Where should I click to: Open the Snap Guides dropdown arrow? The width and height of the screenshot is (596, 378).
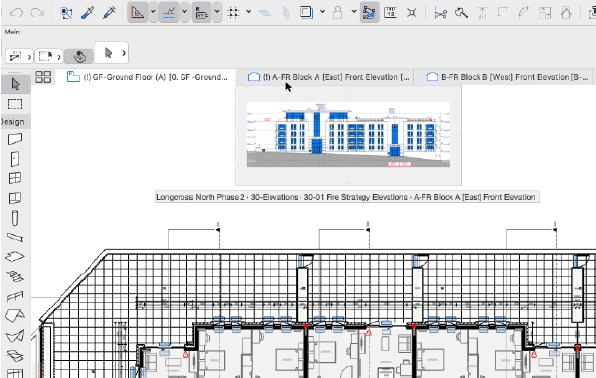click(x=185, y=12)
